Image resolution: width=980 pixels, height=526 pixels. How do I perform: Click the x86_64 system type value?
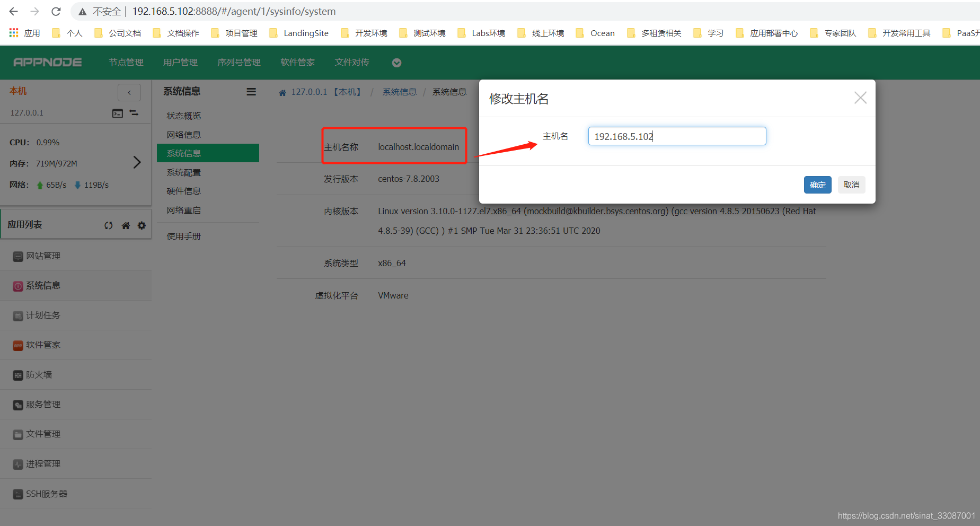[392, 263]
